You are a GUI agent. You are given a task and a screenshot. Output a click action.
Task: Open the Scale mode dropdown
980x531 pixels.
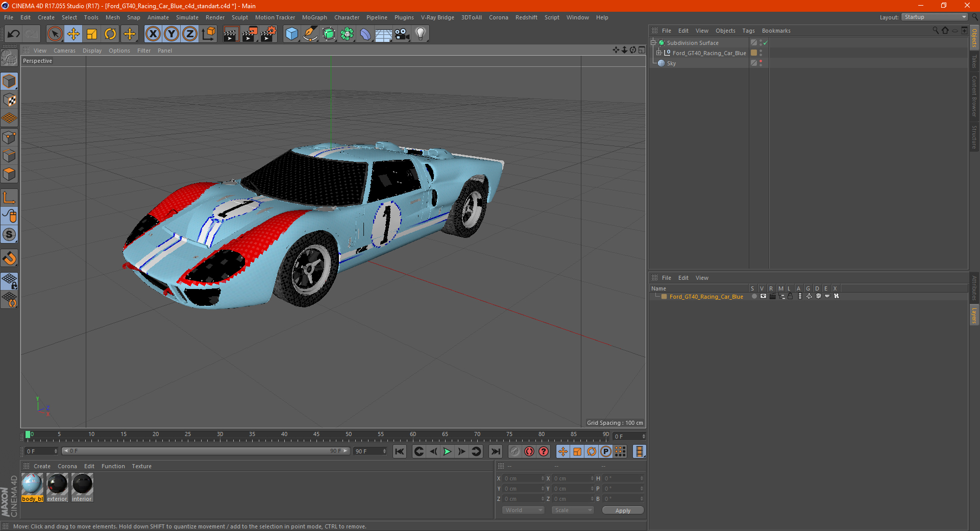pos(573,510)
